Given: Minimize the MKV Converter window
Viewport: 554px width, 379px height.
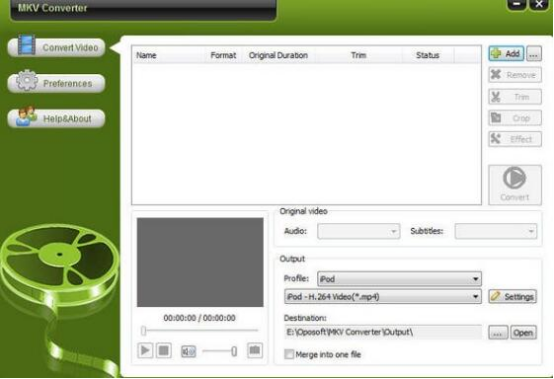Looking at the screenshot, I should coord(517,5).
